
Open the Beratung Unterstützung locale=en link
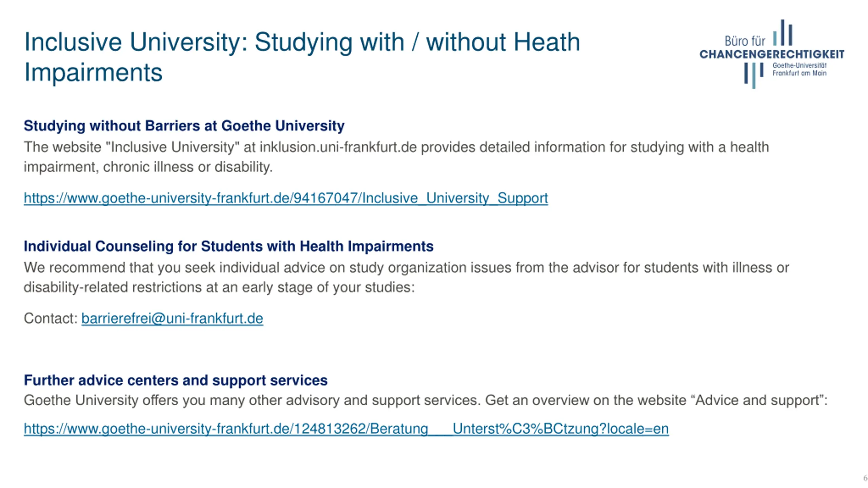(346, 429)
